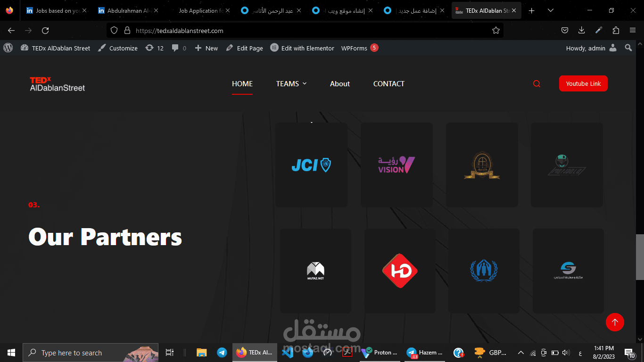Open the extensions puzzle icon
The image size is (644, 362).
(616, 31)
